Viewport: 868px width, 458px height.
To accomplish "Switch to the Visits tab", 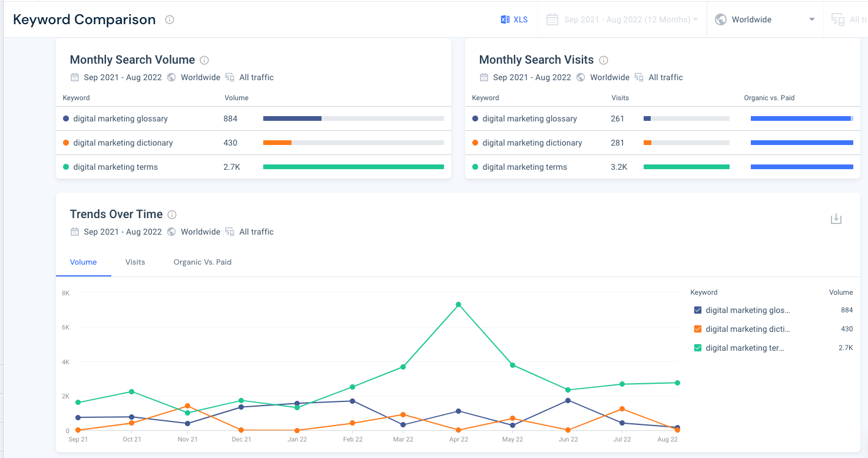I will (135, 262).
